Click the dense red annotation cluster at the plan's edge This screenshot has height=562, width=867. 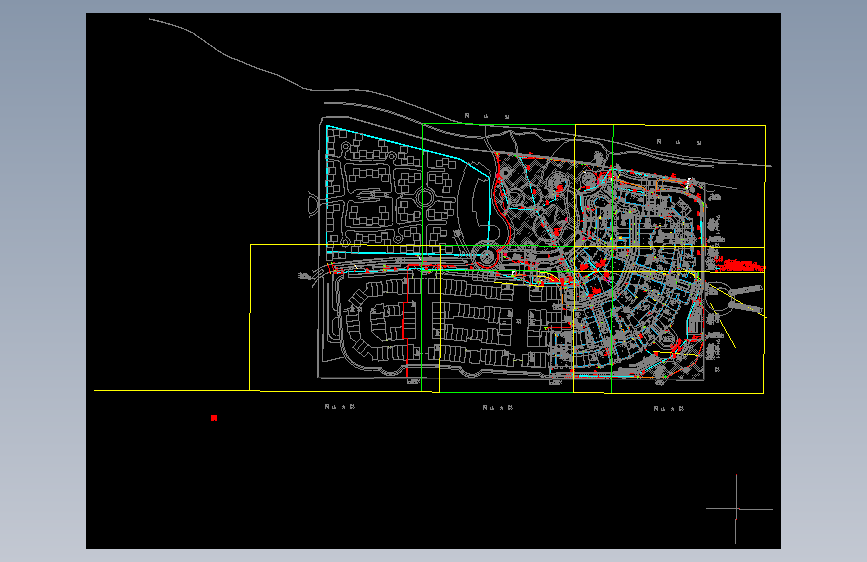[740, 265]
